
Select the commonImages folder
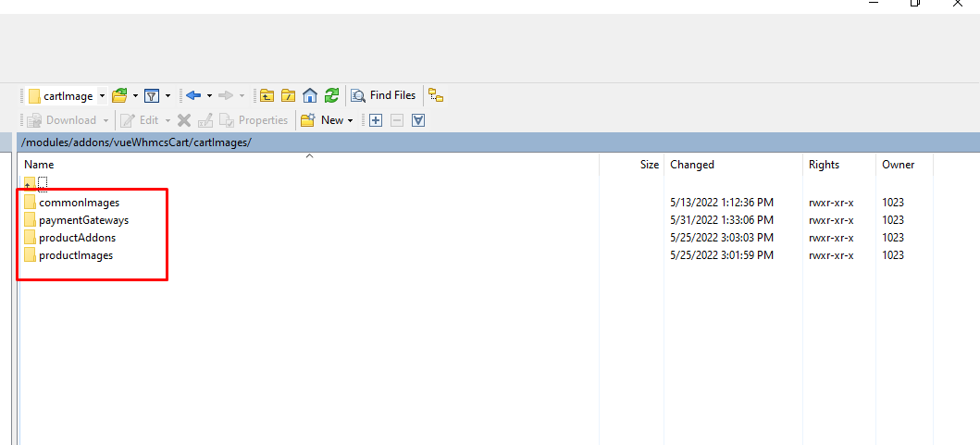click(79, 203)
